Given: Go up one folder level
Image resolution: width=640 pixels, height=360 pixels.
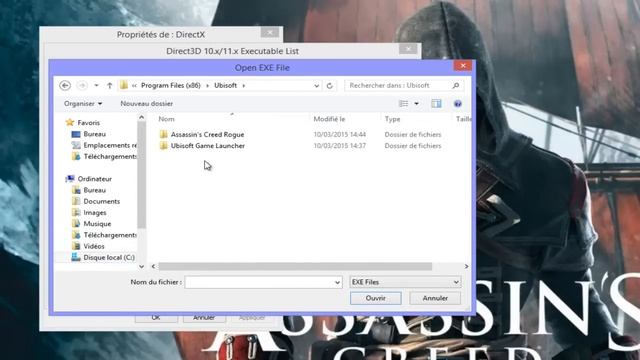Looking at the screenshot, I should tap(109, 85).
